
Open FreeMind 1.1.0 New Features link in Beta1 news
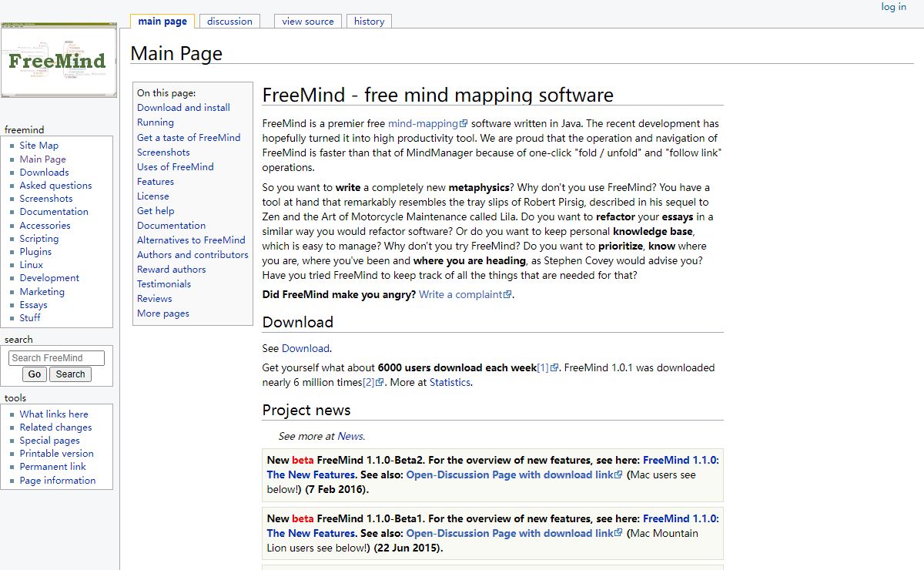pyautogui.click(x=493, y=526)
